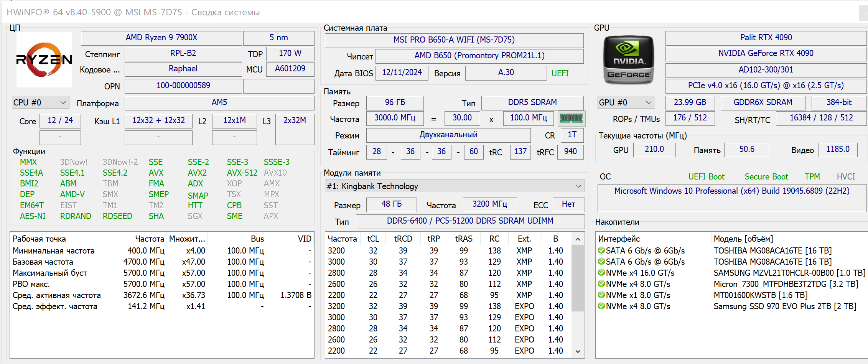Open the CPU #0 selector dropdown
868x364 pixels.
coord(40,103)
